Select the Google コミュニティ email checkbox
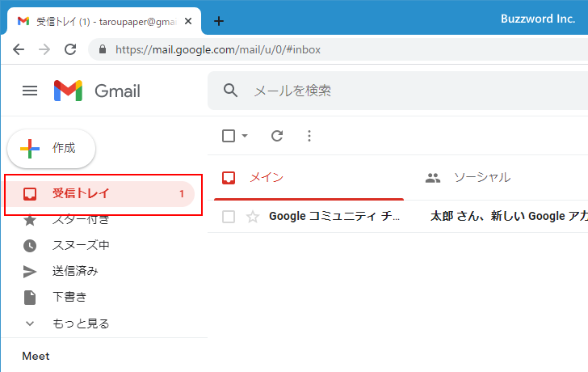Screen dimensions: 588x372 coord(229,217)
